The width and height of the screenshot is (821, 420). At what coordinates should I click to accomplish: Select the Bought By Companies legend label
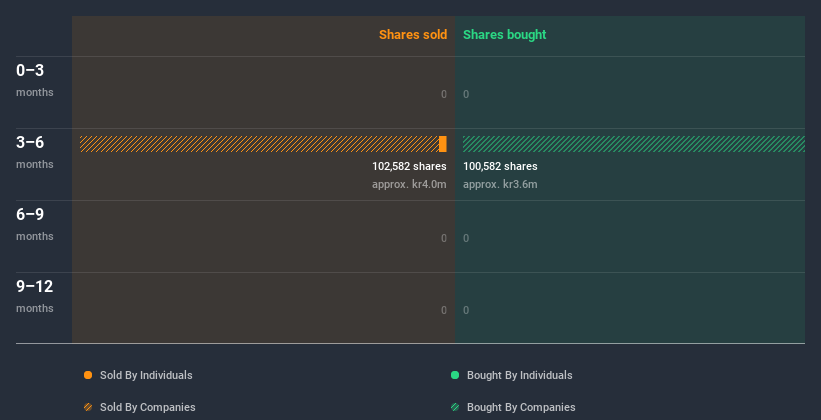521,407
